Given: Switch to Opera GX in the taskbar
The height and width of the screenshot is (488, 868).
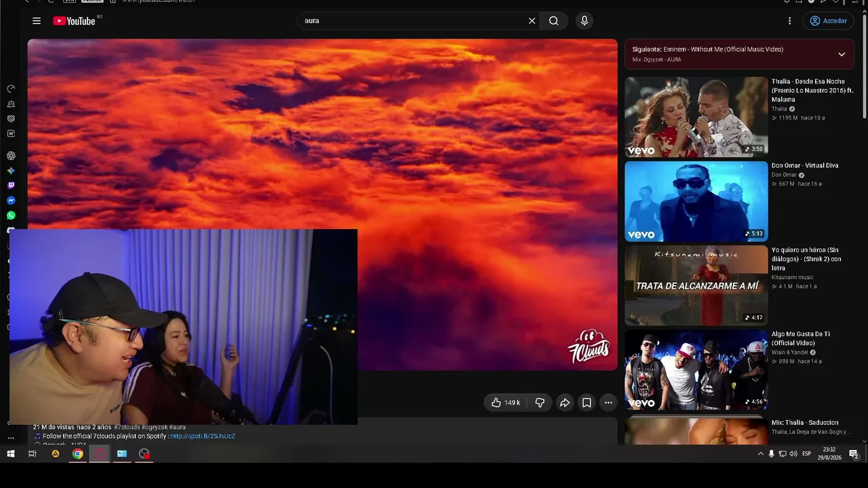Looking at the screenshot, I should pos(100,453).
